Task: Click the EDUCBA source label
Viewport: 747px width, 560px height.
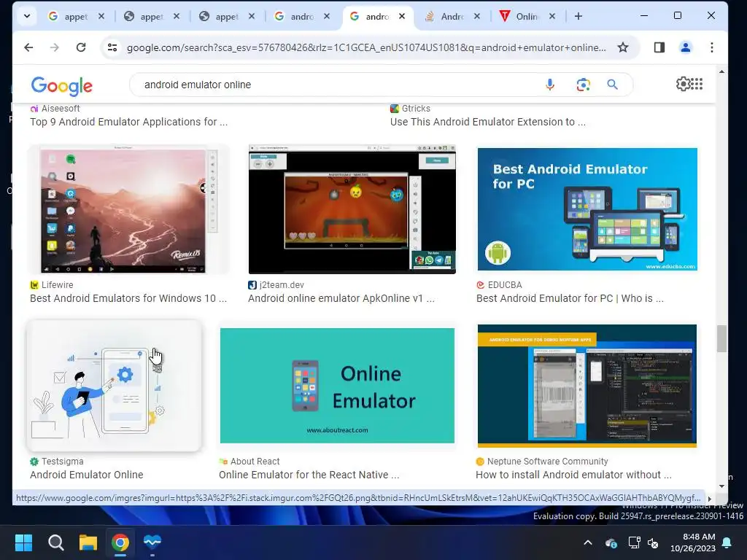Action: pos(500,285)
